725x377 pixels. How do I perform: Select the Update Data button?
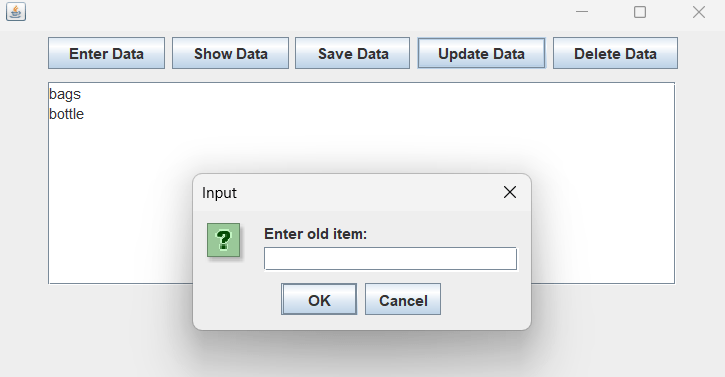481,53
